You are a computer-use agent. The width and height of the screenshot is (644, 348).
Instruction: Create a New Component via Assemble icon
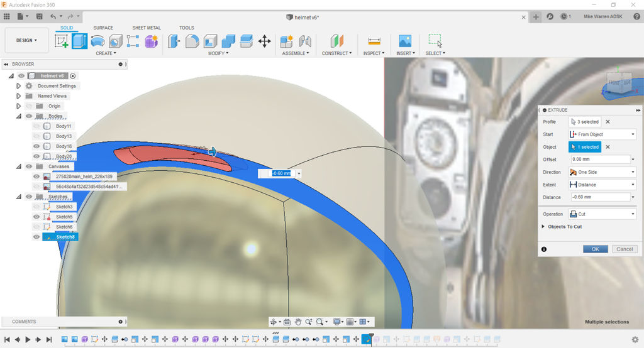287,41
